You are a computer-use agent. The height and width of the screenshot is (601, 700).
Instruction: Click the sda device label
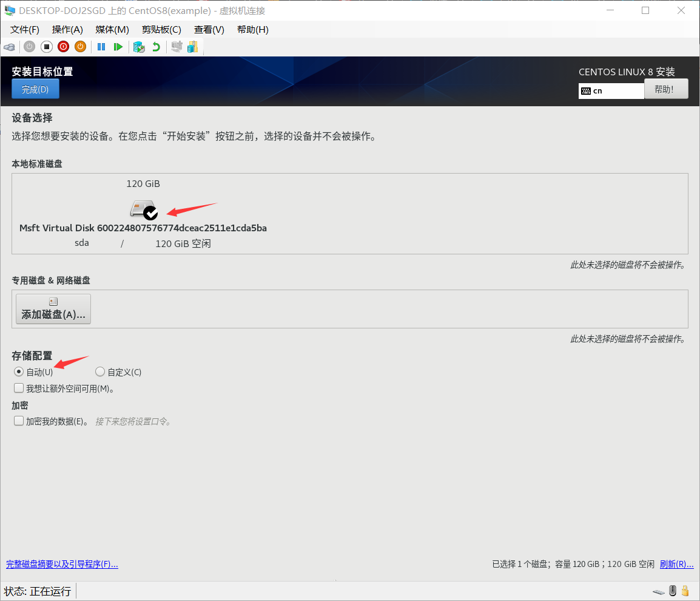[82, 243]
